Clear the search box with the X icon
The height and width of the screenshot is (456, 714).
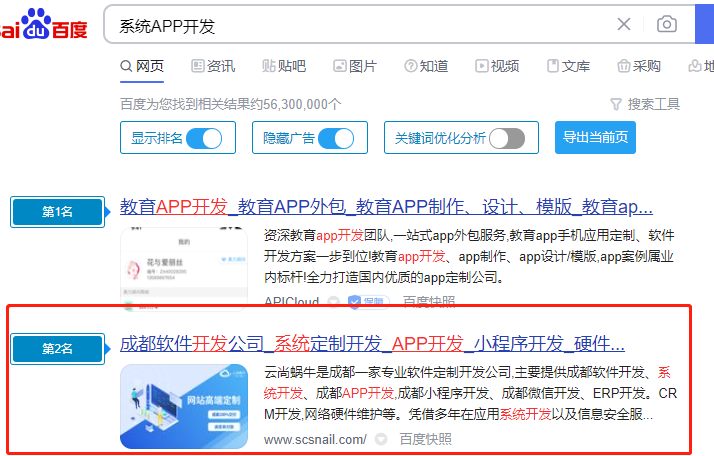point(624,24)
